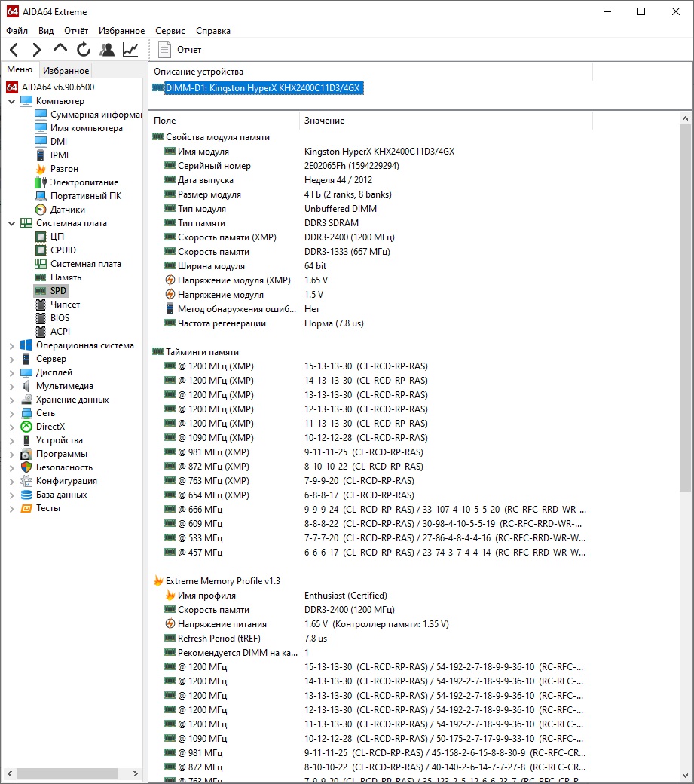
Task: Open the Отчёт menu in menu bar
Action: tap(76, 31)
